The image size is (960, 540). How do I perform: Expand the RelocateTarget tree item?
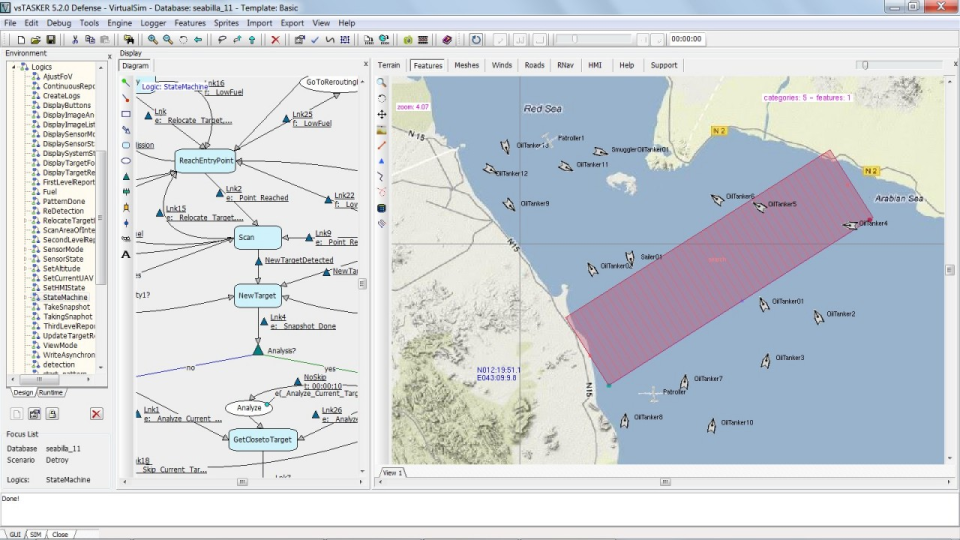tap(23, 221)
